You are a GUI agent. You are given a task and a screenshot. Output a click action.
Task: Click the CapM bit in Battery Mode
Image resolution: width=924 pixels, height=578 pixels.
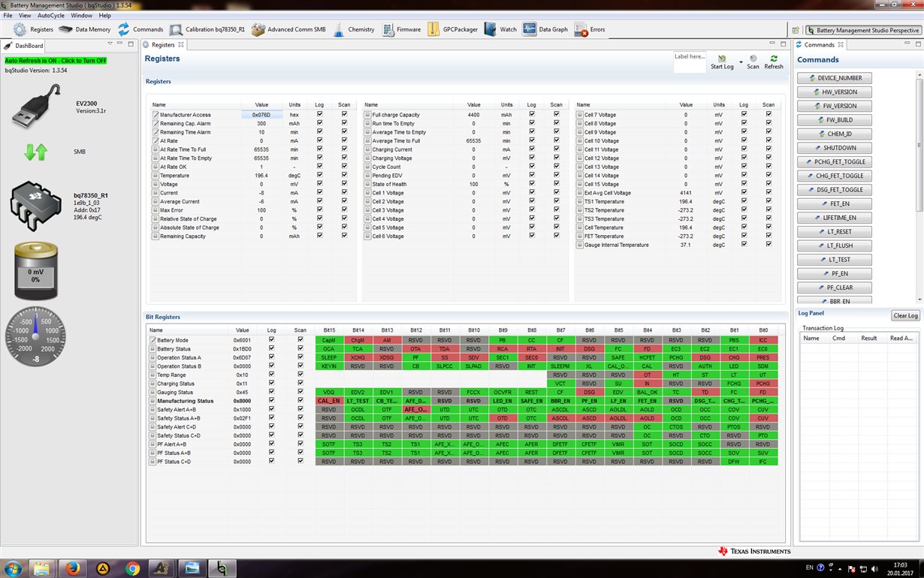pyautogui.click(x=329, y=340)
